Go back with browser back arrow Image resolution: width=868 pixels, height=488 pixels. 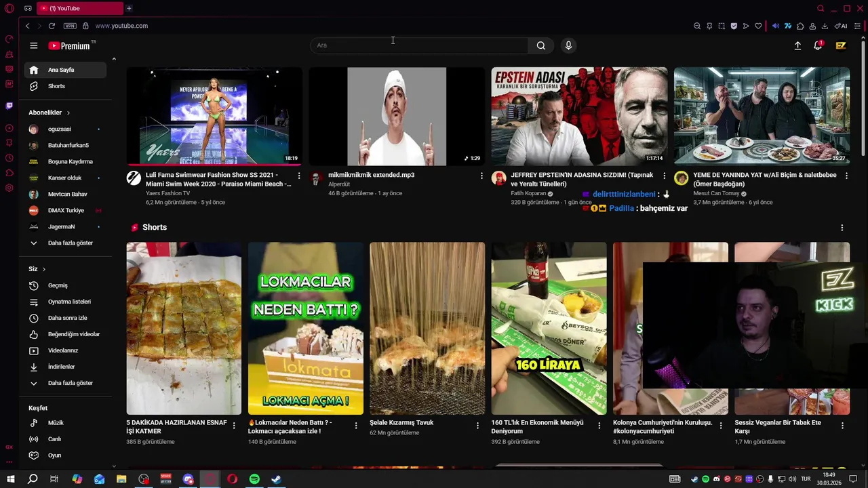click(27, 26)
